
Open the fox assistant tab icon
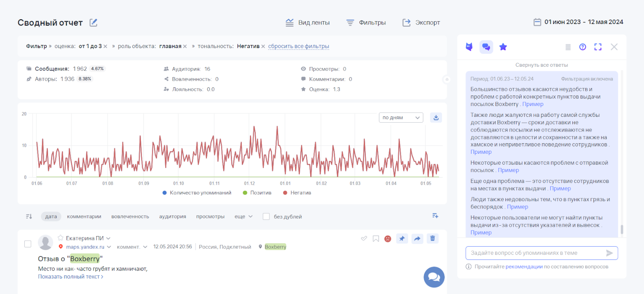click(x=469, y=47)
